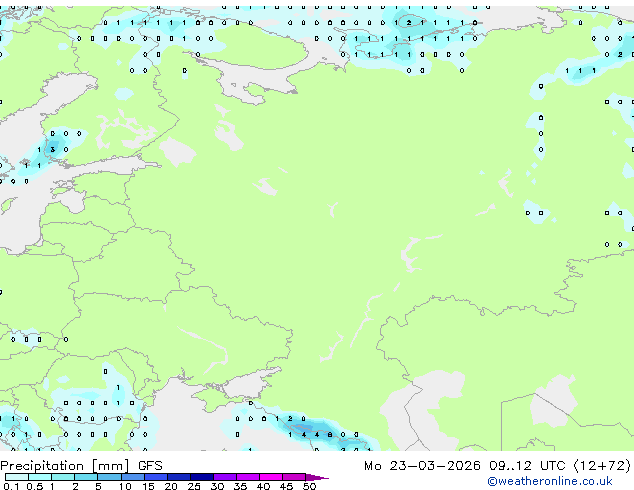
Task: Click the 15–20 mm blue legend swatch
Action: 156,477
